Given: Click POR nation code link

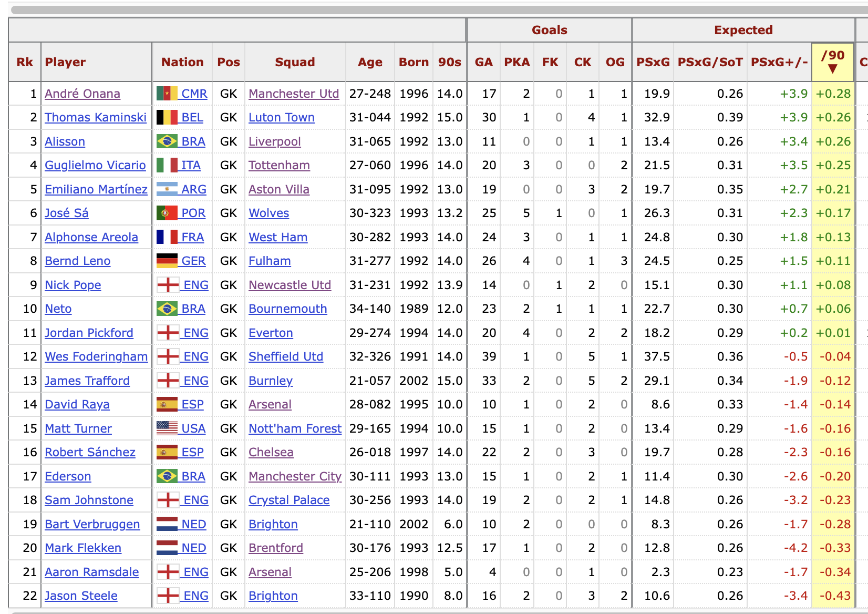Looking at the screenshot, I should point(193,213).
